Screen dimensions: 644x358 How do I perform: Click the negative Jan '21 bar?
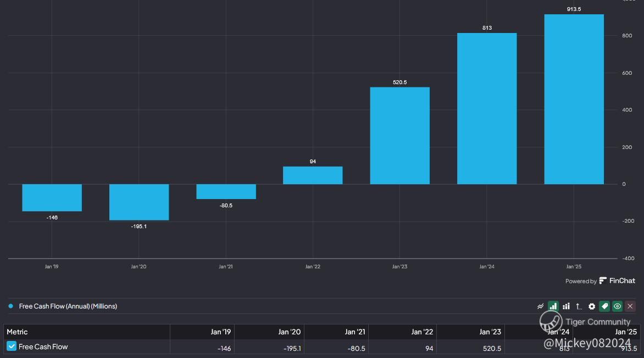click(226, 191)
